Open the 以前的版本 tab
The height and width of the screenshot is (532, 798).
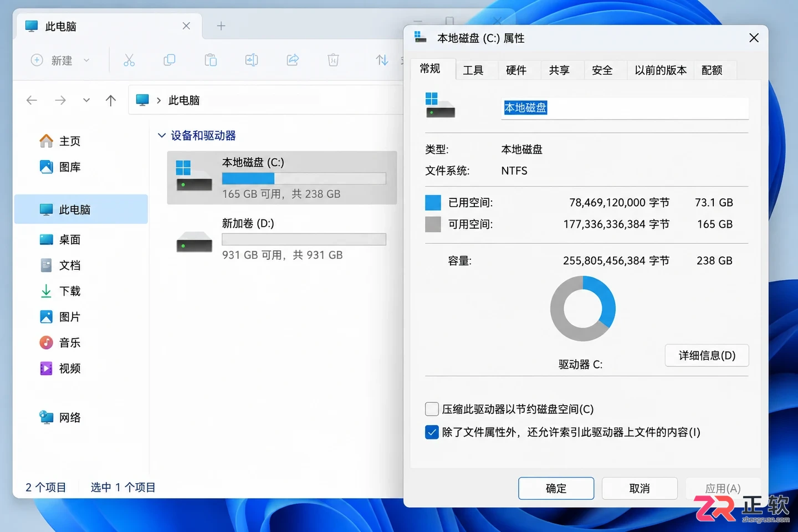[x=661, y=70]
